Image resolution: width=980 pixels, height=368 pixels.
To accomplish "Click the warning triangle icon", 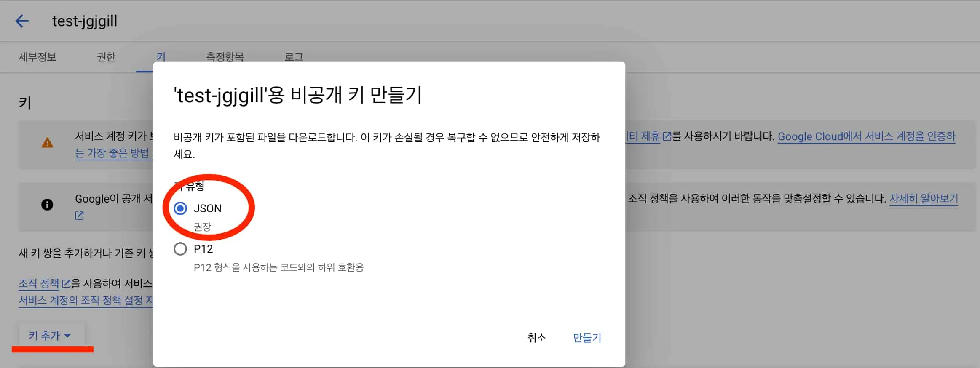I will click(x=47, y=143).
